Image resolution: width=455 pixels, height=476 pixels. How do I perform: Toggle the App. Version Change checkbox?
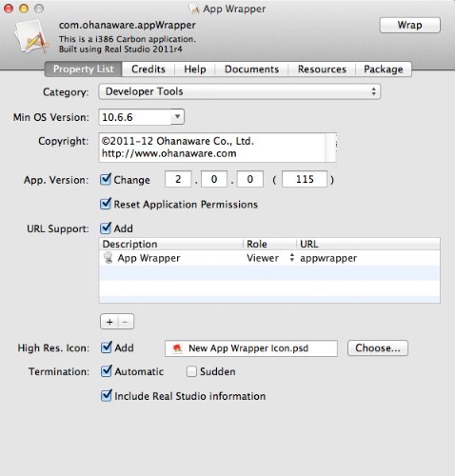[x=106, y=179]
